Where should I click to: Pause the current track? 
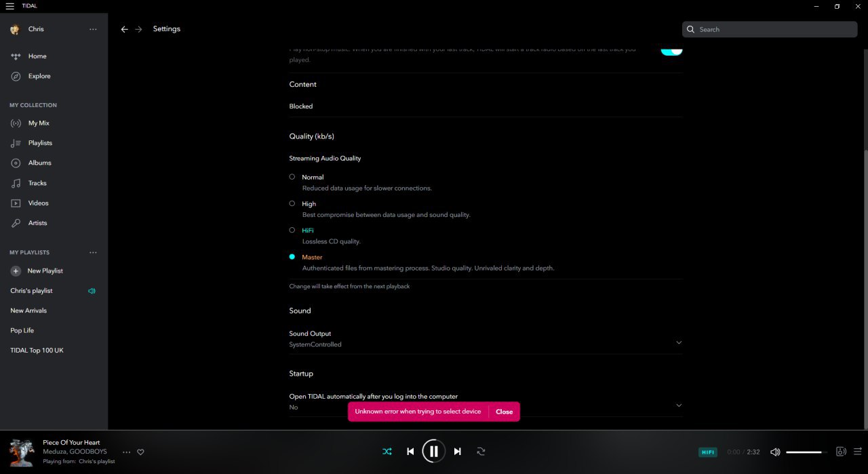tap(433, 451)
